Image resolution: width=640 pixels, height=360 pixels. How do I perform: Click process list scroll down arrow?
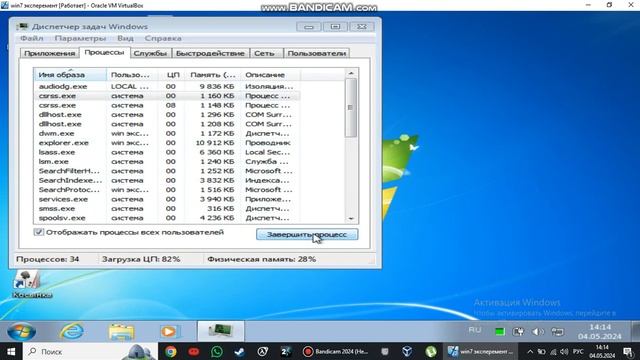351,219
